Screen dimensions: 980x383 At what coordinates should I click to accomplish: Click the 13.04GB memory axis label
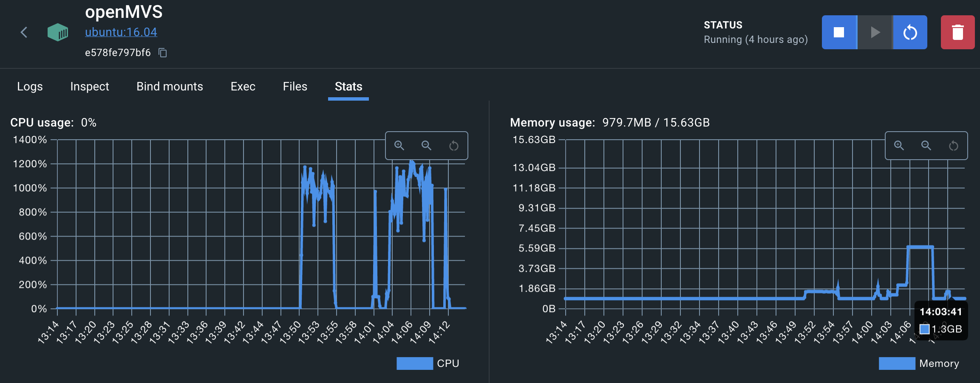[534, 168]
